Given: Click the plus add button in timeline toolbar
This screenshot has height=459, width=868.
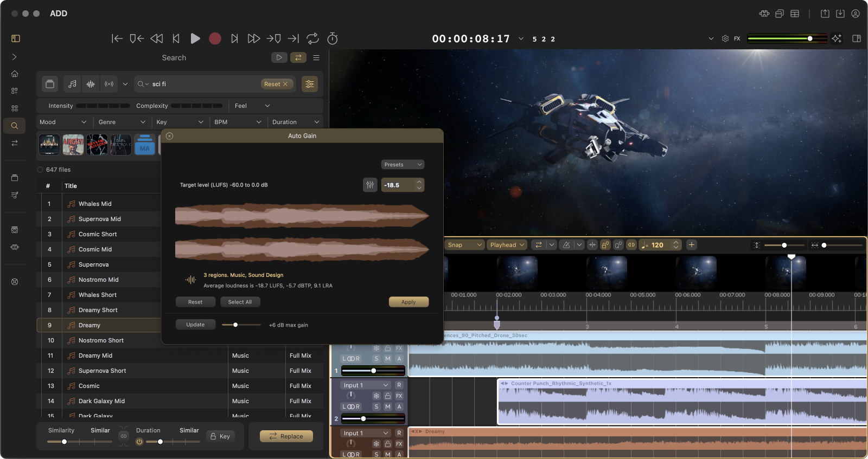Looking at the screenshot, I should (x=692, y=245).
